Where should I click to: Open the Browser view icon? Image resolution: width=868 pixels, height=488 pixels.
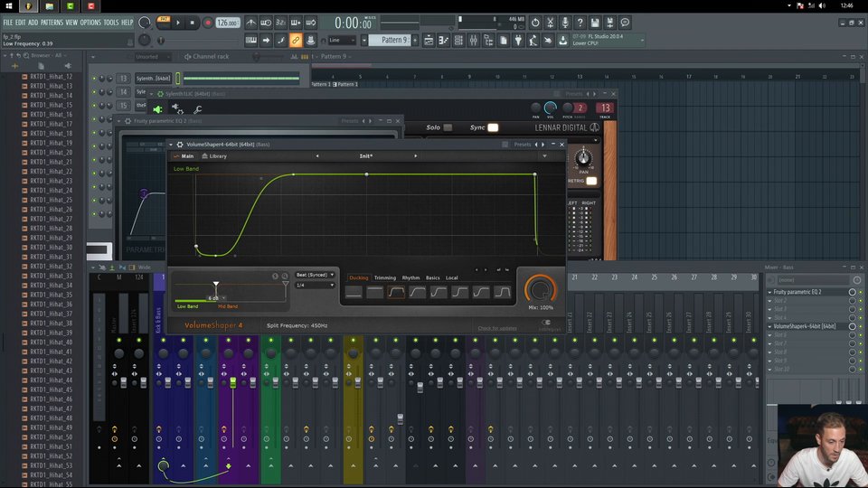tap(488, 40)
